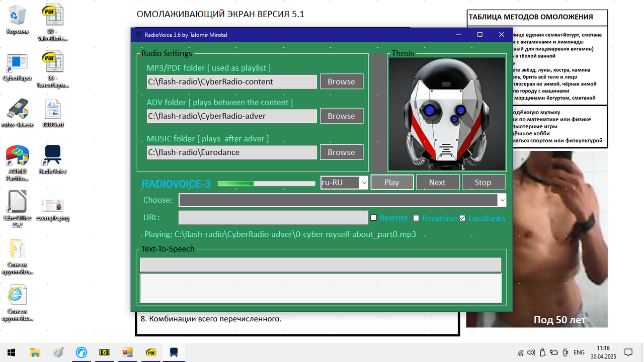Screen dimensions: 644x362
Task: Click the ADV folder path field
Action: pos(232,116)
